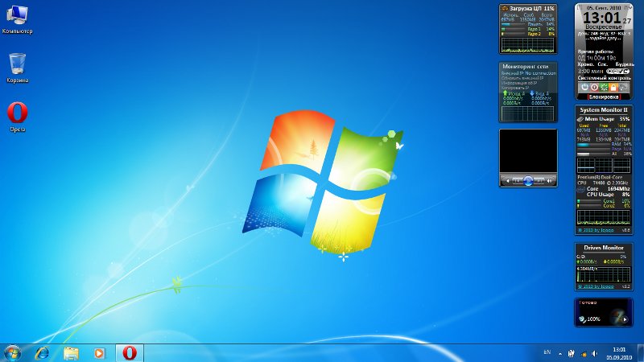
Task: Click the Блокировка label in clock gadget
Action: coord(603,97)
